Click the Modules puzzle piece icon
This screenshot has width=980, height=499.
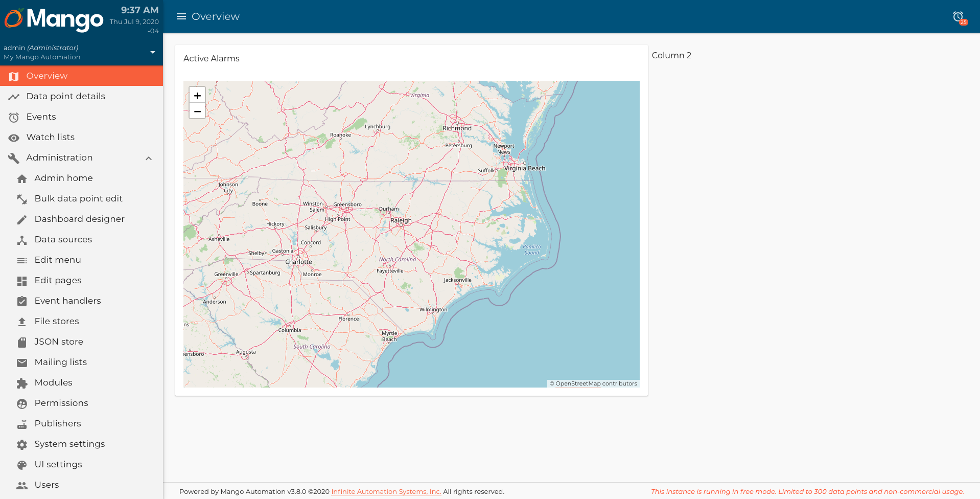(22, 383)
